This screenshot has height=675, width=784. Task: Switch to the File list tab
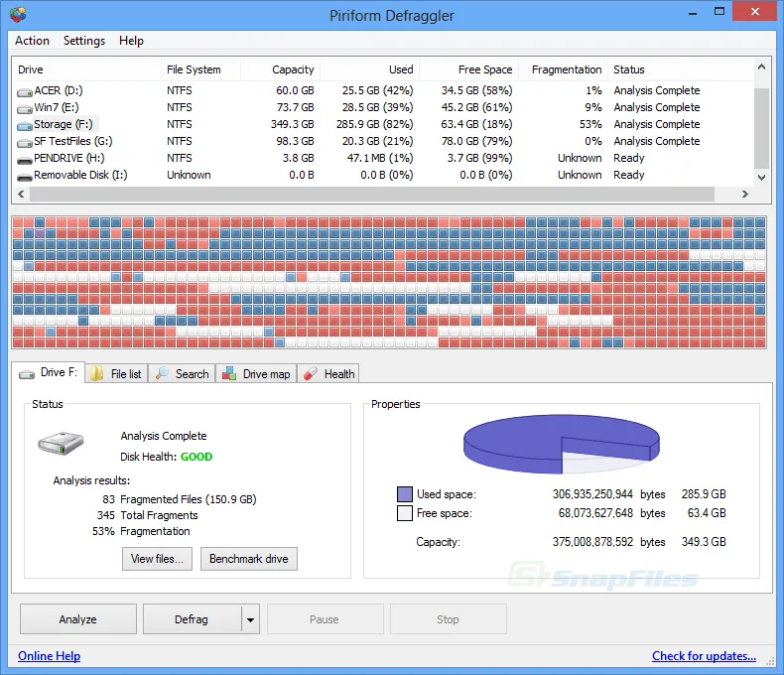coord(116,373)
